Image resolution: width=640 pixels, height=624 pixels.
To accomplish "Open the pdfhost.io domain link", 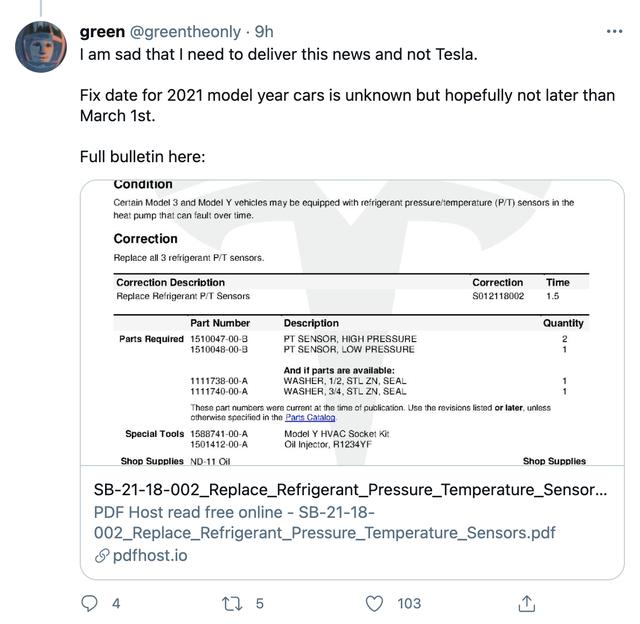I will (150, 555).
